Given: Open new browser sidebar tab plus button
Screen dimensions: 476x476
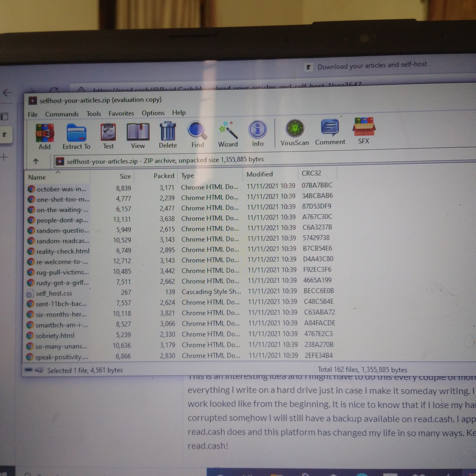Looking at the screenshot, I should pyautogui.click(x=4, y=157).
